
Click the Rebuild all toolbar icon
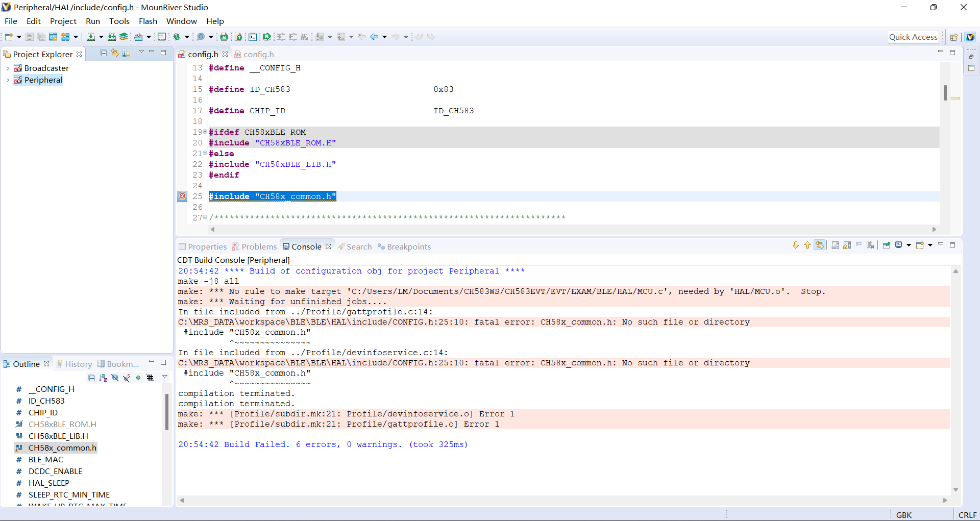(112, 37)
